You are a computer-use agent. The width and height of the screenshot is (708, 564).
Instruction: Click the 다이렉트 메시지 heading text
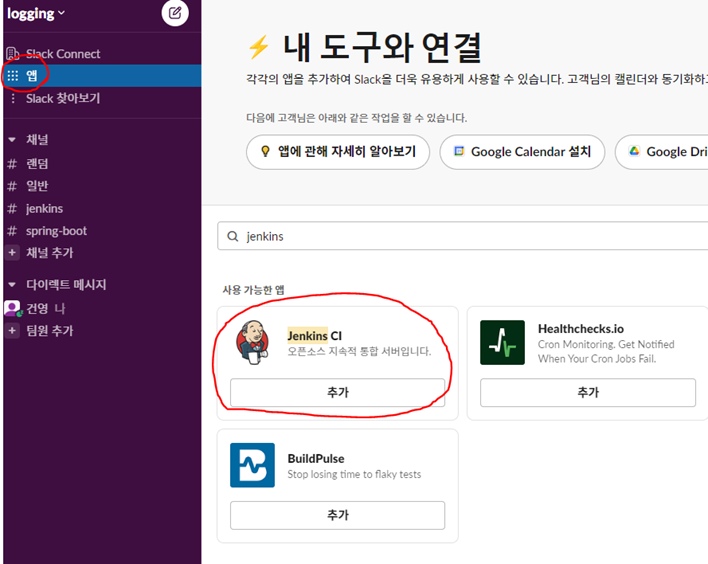tap(66, 284)
